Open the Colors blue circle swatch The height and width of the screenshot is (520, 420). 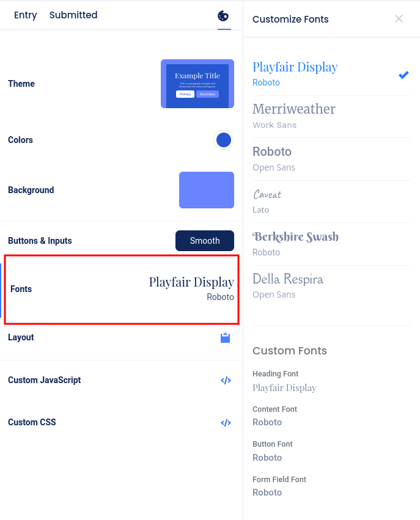click(224, 140)
